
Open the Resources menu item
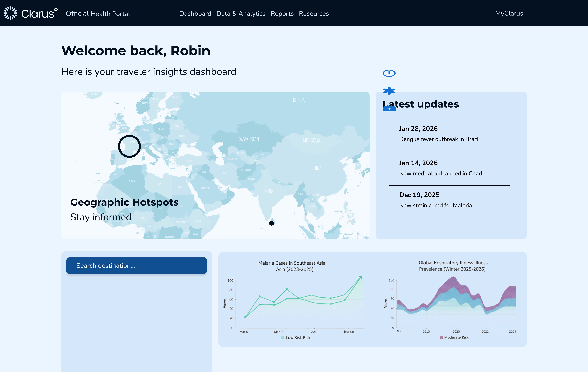314,14
